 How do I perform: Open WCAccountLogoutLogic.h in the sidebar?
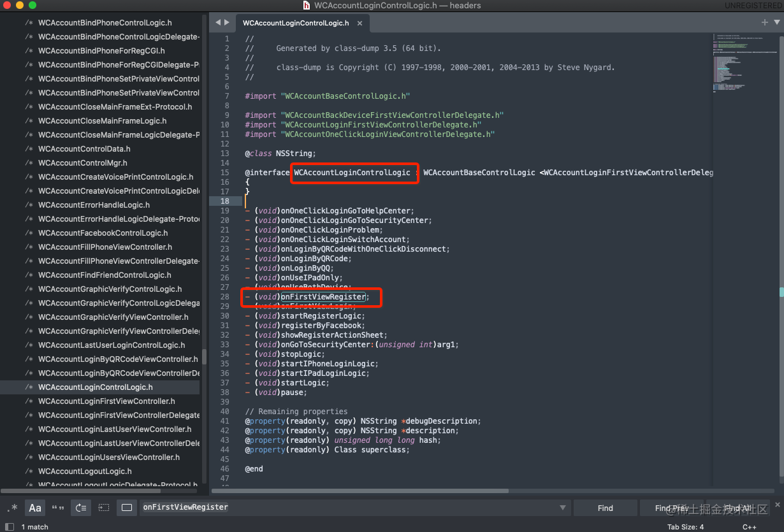coord(85,471)
